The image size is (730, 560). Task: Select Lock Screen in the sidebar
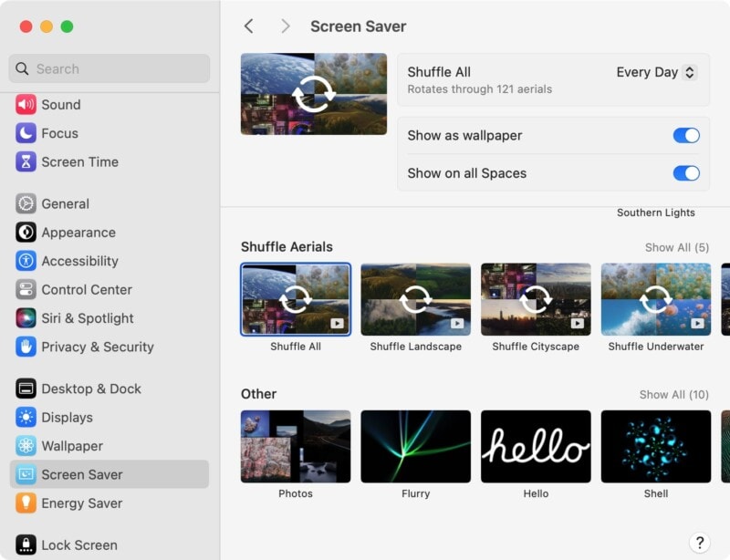coord(78,544)
